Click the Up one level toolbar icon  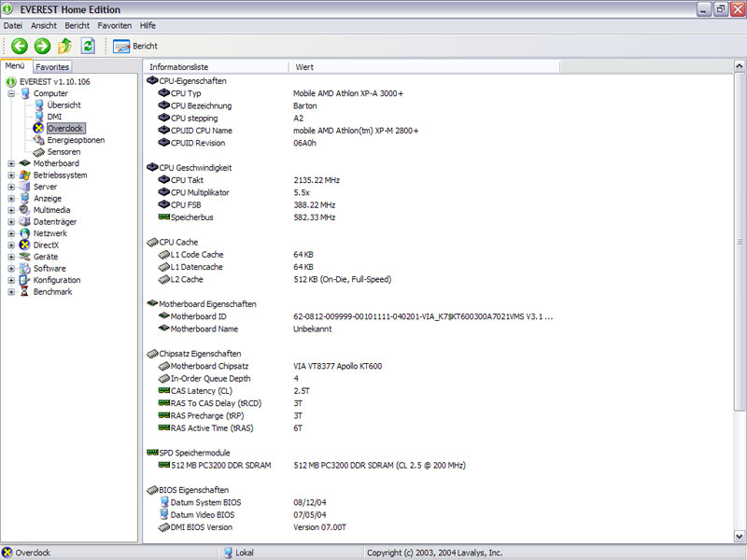point(64,46)
